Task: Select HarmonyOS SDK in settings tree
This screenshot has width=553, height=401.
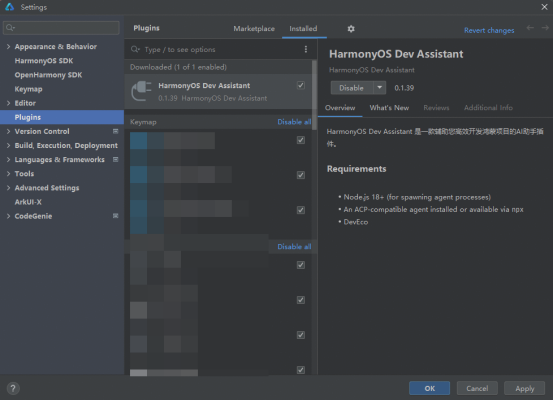Action: point(44,61)
